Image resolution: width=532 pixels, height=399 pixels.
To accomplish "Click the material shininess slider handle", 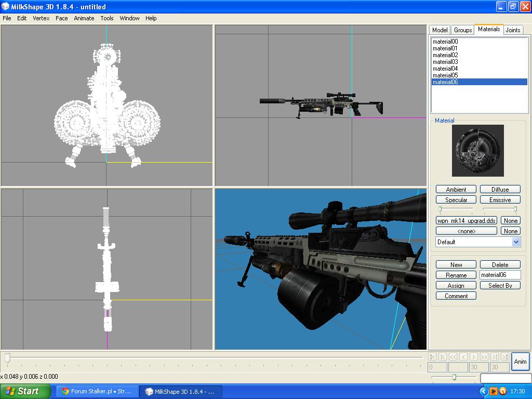I will point(440,209).
